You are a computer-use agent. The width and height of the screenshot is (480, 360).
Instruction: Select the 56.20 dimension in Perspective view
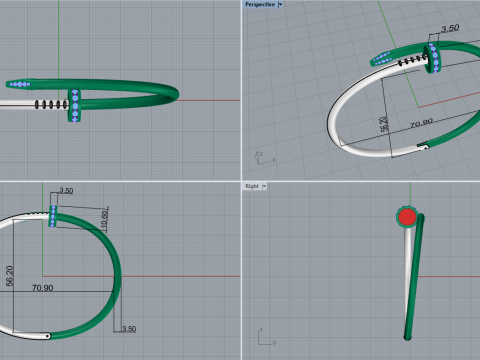pos(384,124)
